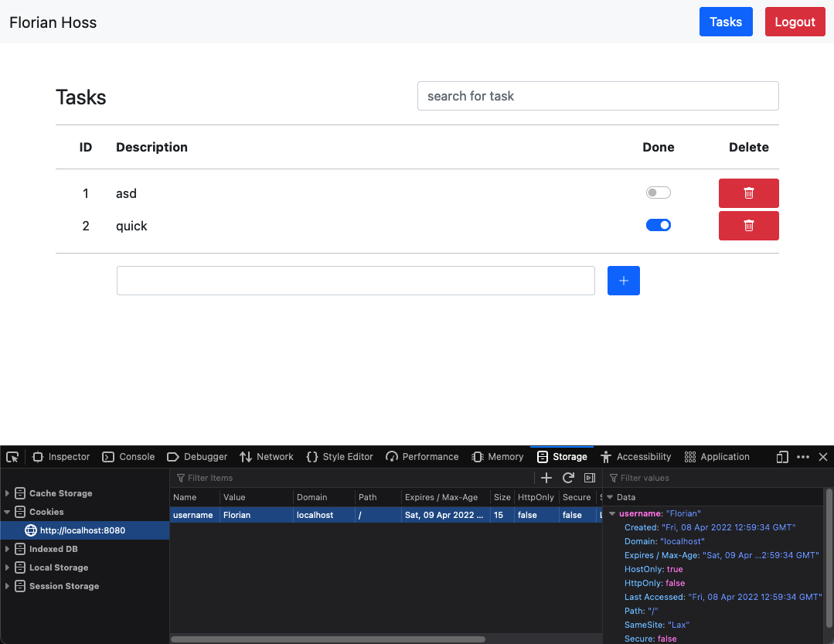Collapse the Data section in details
Screen dimensions: 834x644
click(x=610, y=496)
